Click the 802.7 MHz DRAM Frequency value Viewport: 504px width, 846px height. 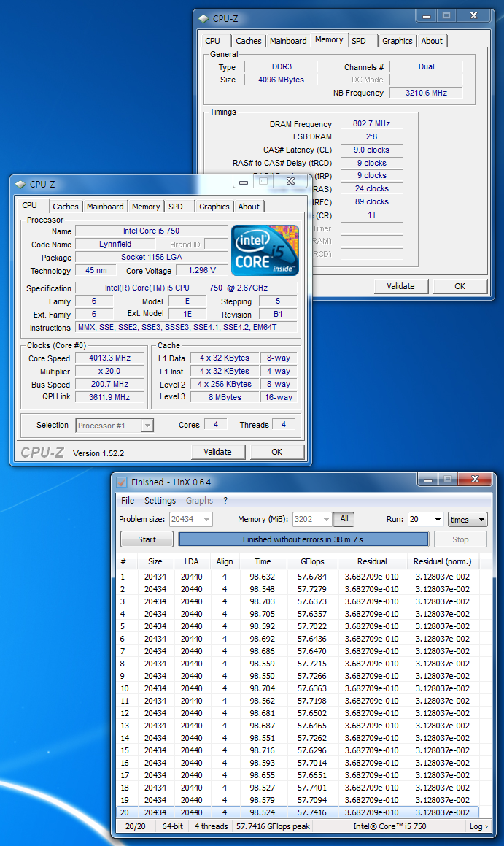tap(371, 123)
